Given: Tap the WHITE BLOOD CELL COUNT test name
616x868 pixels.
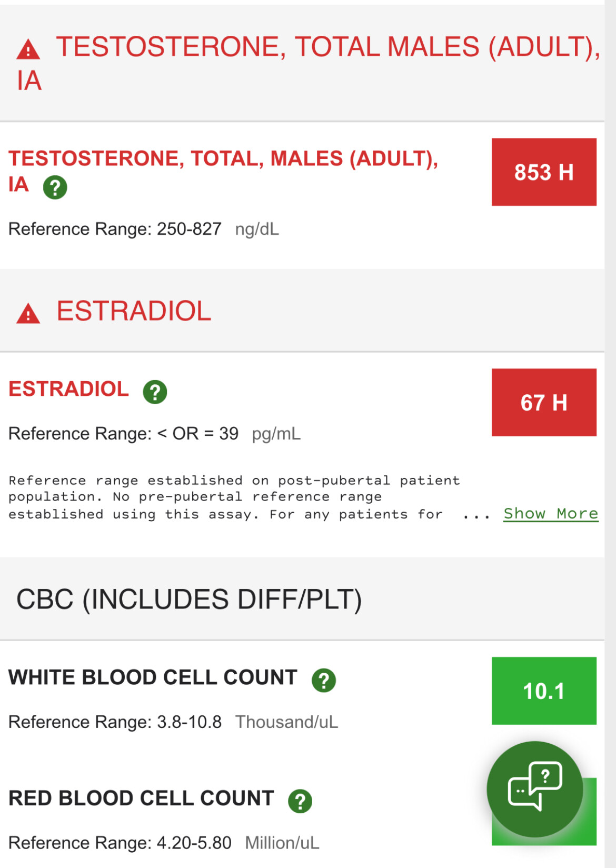Looking at the screenshot, I should (153, 677).
